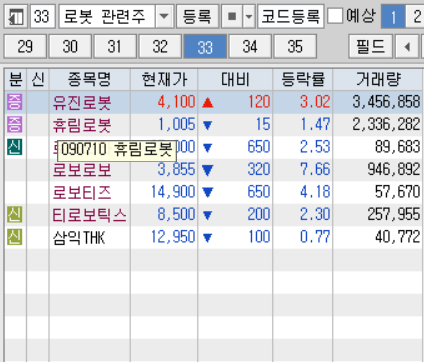The image size is (424, 362).
Task: Open group tab 30
Action: point(70,46)
